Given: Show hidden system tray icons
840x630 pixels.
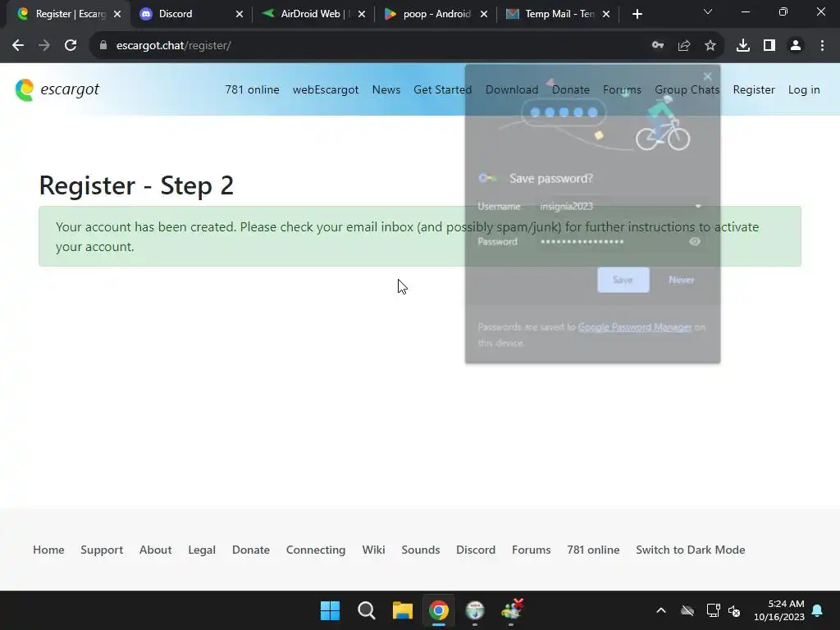Looking at the screenshot, I should (661, 610).
